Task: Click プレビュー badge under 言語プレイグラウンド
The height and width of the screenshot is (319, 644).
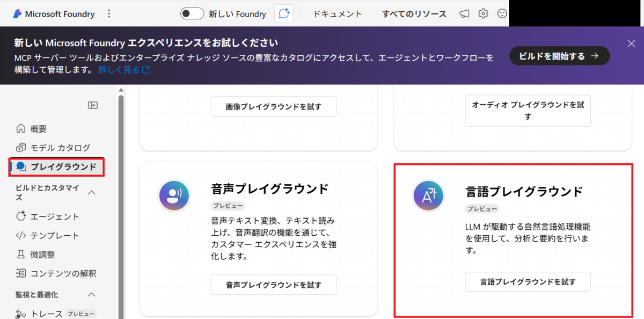Action: tap(482, 209)
